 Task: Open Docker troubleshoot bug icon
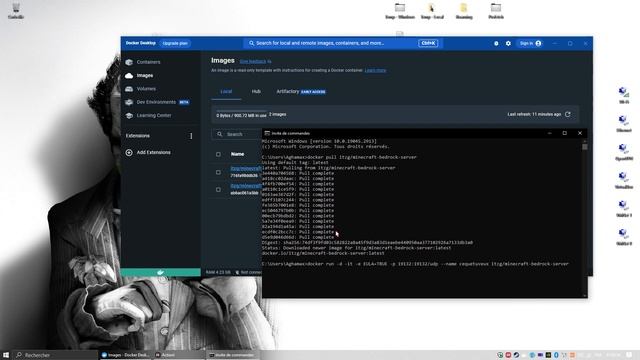[x=496, y=43]
